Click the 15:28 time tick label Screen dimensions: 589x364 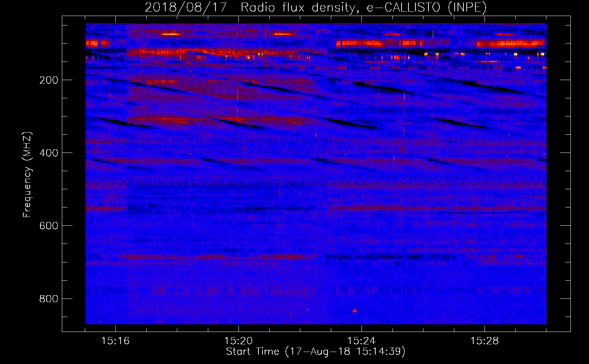tap(485, 341)
